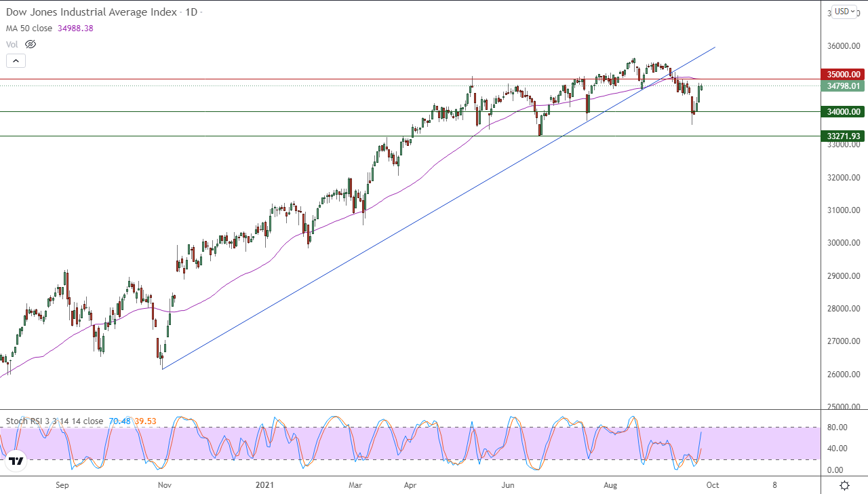Click the Stoch RSI orange value 39.53
This screenshot has width=868, height=494.
click(144, 421)
